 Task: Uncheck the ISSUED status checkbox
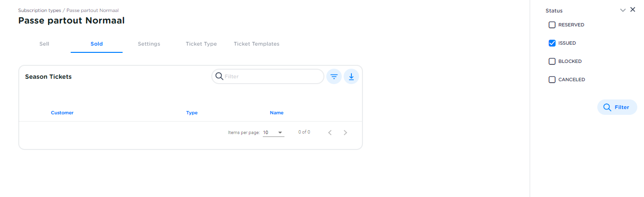(552, 43)
